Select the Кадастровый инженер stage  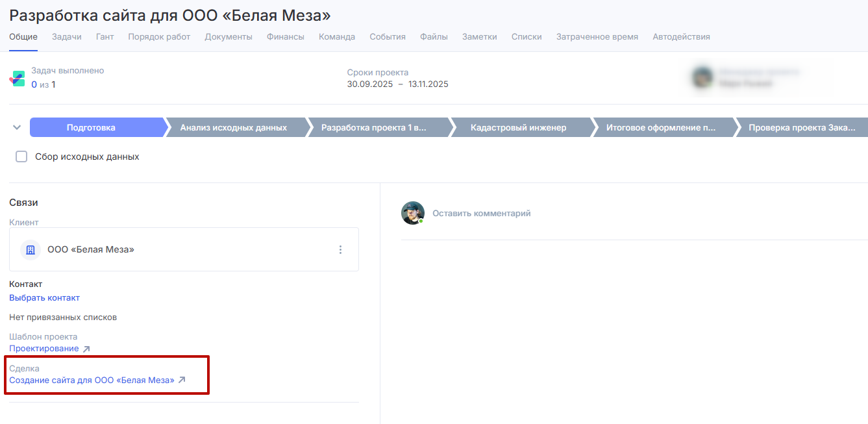pyautogui.click(x=518, y=127)
